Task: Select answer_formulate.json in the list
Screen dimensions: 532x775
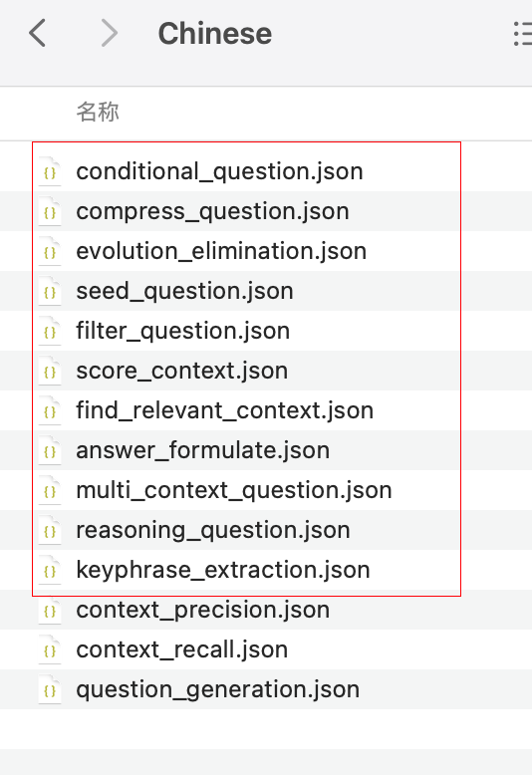Action: (x=266, y=451)
